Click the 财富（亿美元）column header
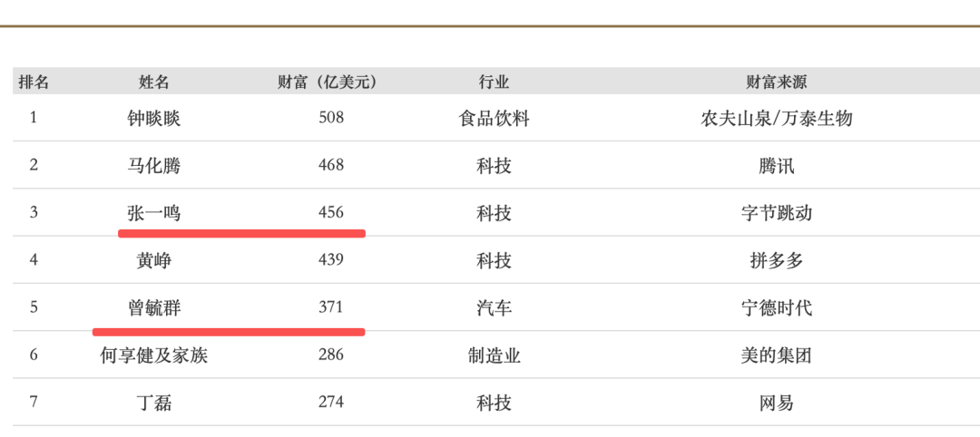This screenshot has height=437, width=980. pos(328,82)
